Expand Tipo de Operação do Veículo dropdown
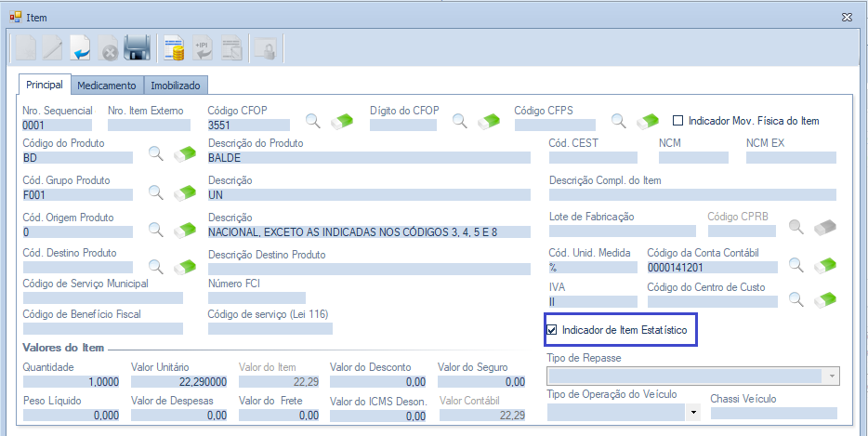This screenshot has height=436, width=868. point(693,413)
